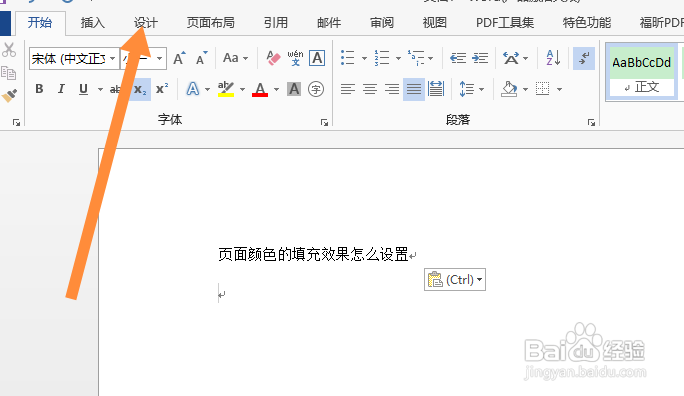The height and width of the screenshot is (396, 684).
Task: Open Paragraph dialog launcher in 段落 group
Action: pos(591,123)
